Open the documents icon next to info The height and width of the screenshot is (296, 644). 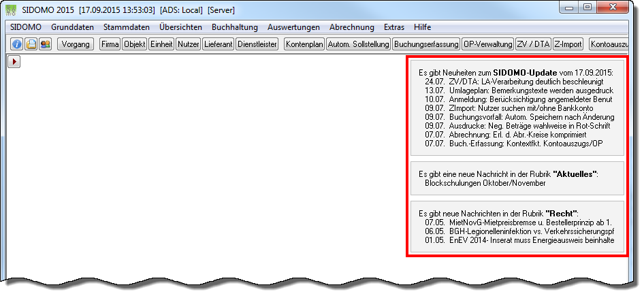click(x=31, y=44)
